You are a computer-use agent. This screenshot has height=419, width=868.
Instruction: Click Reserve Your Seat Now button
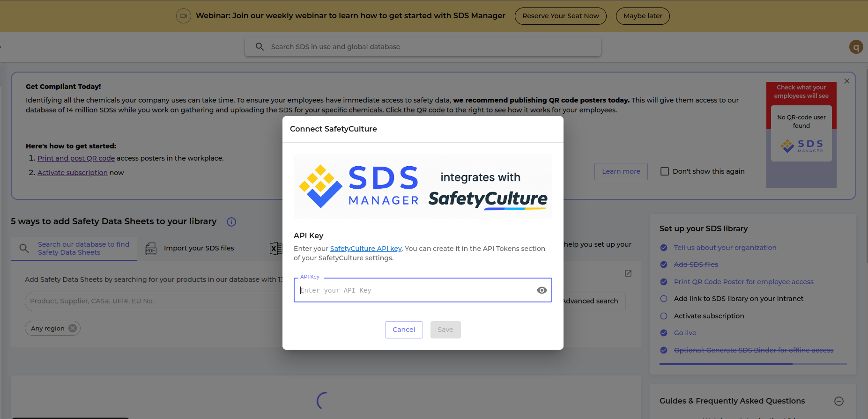pos(560,16)
